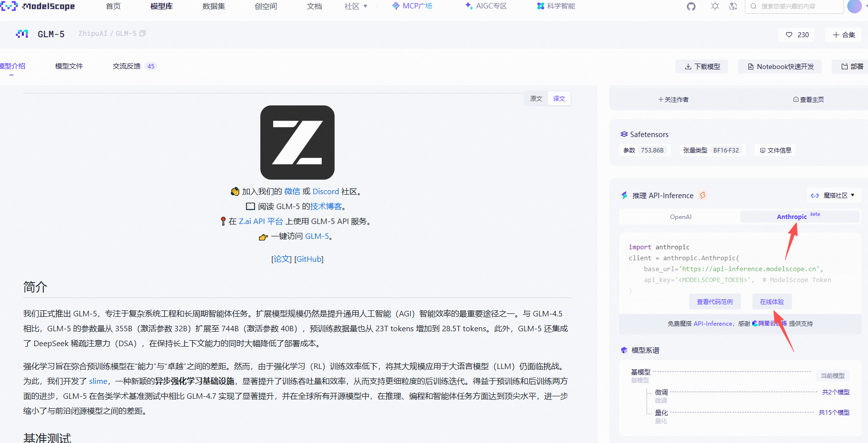Open the ModelScope home logo
Image resolution: width=868 pixels, height=443 pixels.
pyautogui.click(x=38, y=6)
